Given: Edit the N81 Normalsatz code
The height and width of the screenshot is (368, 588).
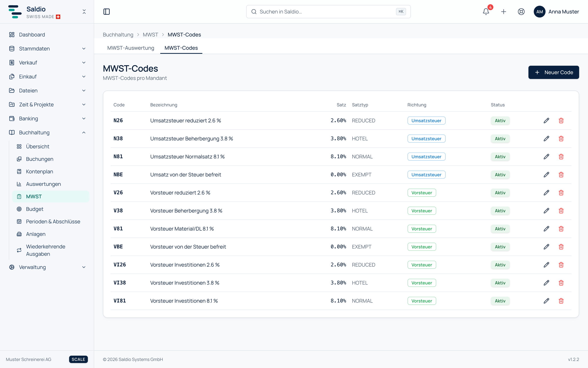Looking at the screenshot, I should click(546, 157).
